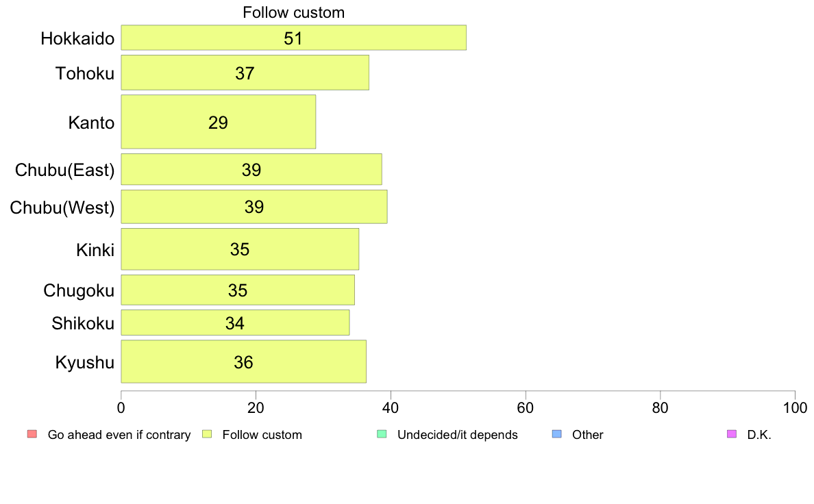Click the Chubu(East) bar

point(251,169)
